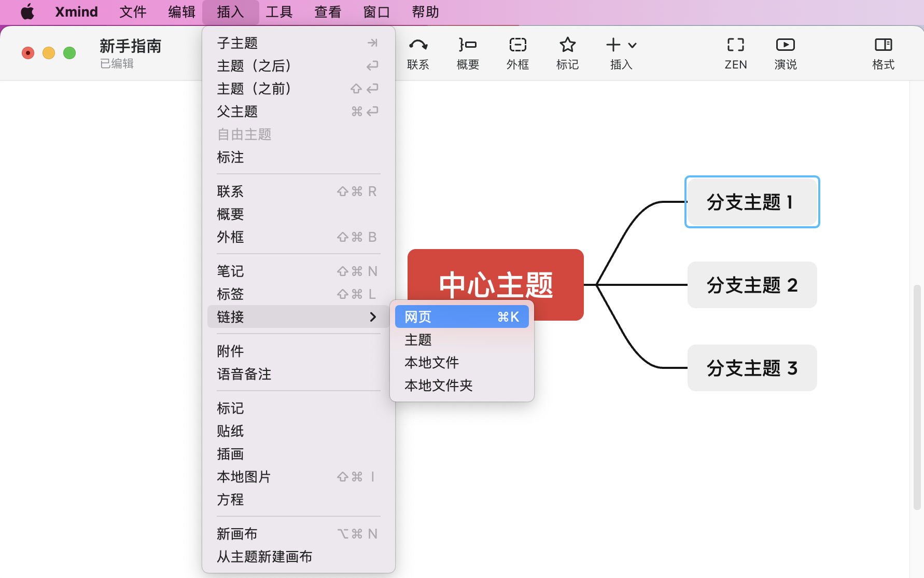Expand the 子主题 submenu chevron

[x=372, y=43]
